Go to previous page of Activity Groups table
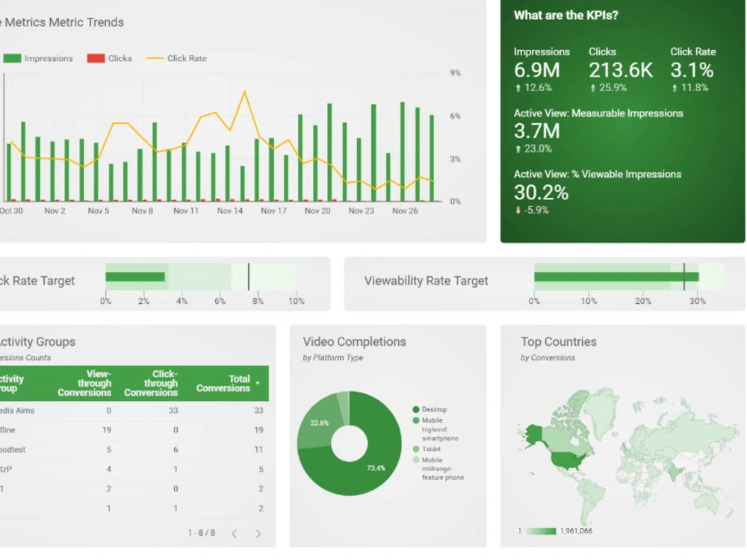The image size is (747, 560). coord(234,535)
